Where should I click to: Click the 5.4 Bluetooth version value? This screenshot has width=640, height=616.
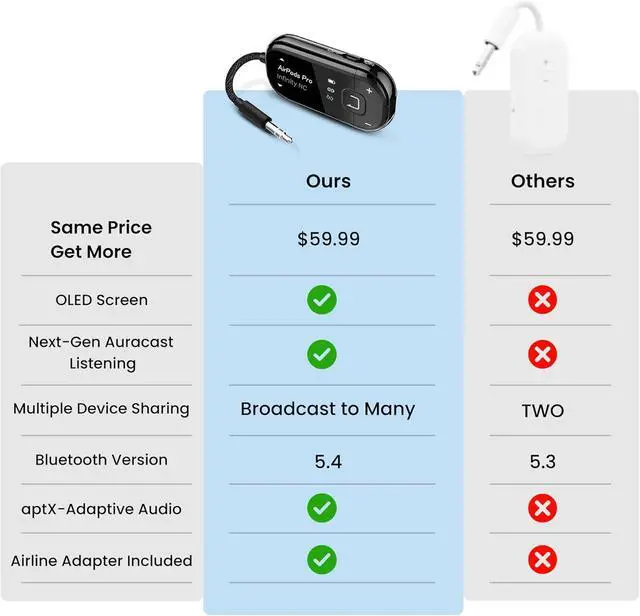tap(328, 461)
